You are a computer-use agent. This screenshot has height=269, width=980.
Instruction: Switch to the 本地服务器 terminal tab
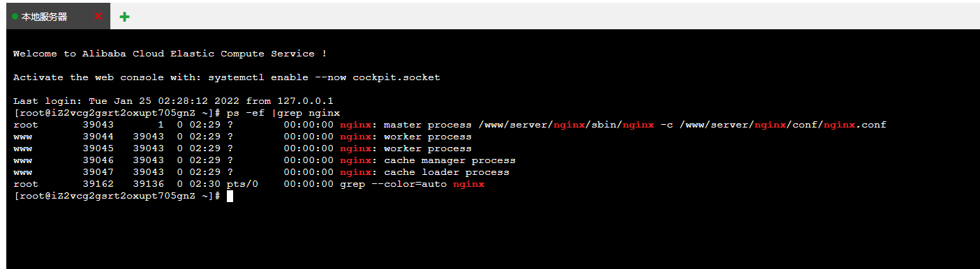45,17
